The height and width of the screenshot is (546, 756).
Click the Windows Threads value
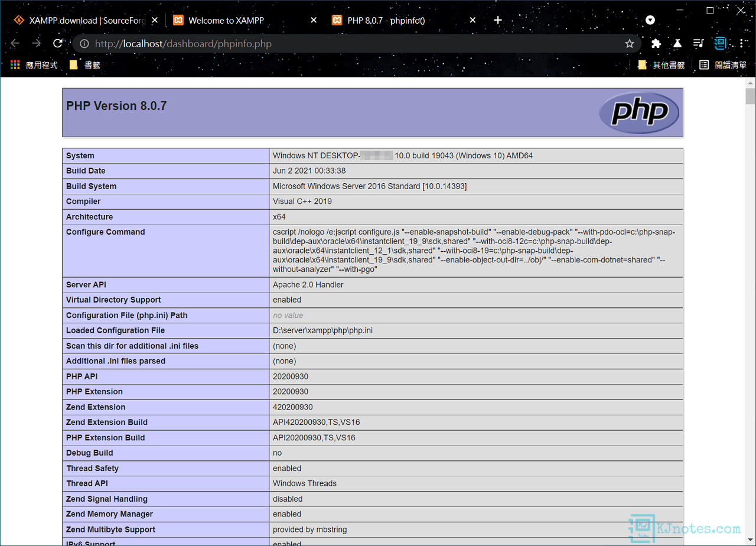(305, 483)
